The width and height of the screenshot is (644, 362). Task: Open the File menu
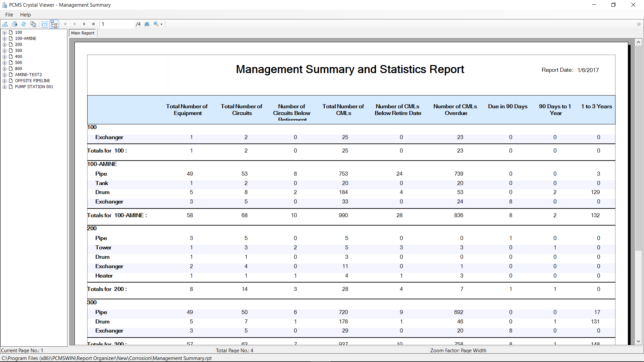click(9, 14)
